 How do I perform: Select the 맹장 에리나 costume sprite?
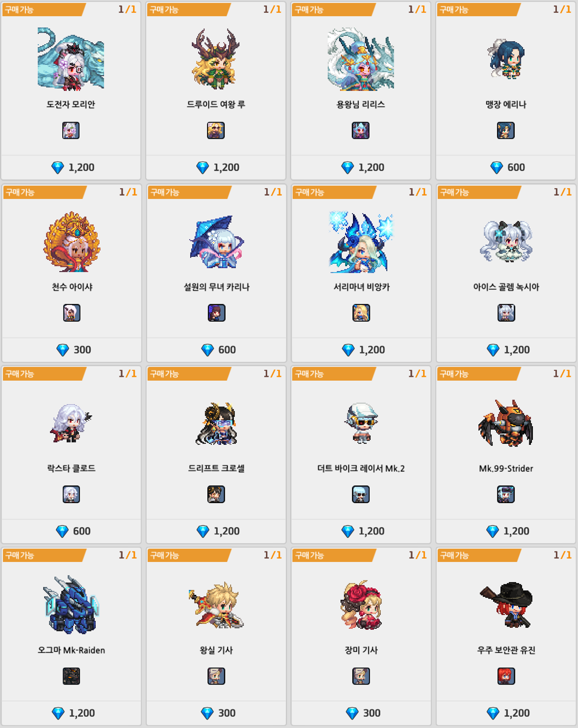click(x=506, y=59)
